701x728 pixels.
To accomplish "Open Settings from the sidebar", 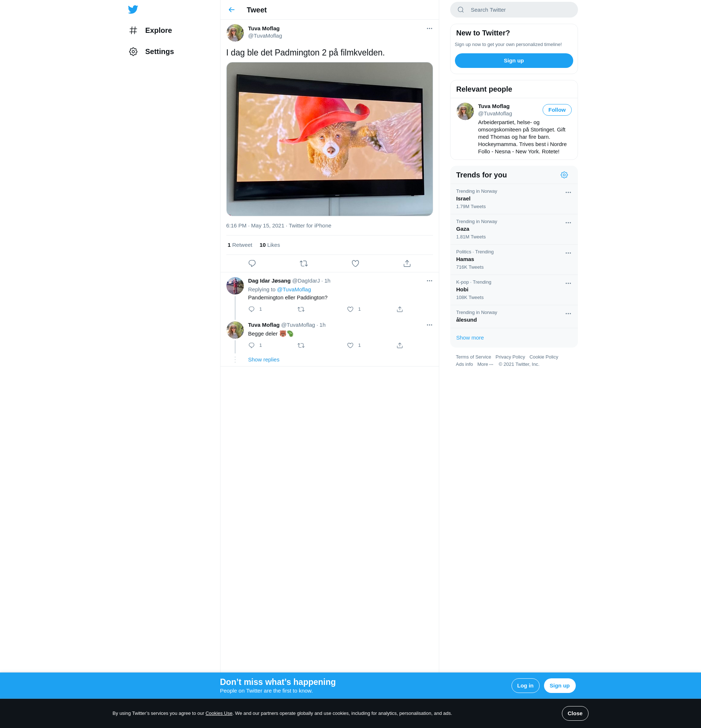I will (x=151, y=51).
